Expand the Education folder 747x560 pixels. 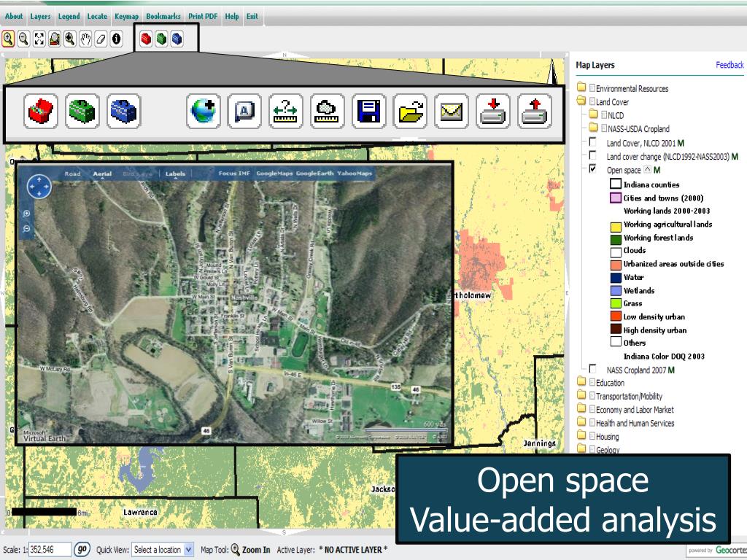click(581, 381)
